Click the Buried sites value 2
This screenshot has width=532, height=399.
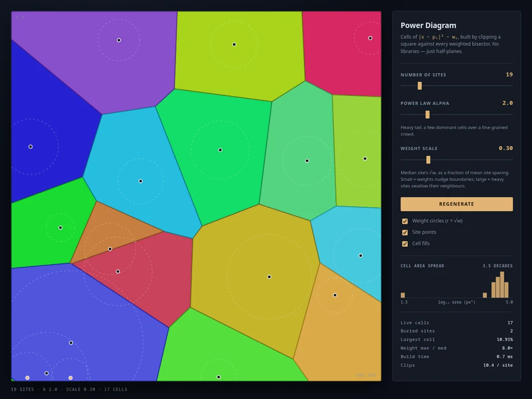(x=511, y=331)
